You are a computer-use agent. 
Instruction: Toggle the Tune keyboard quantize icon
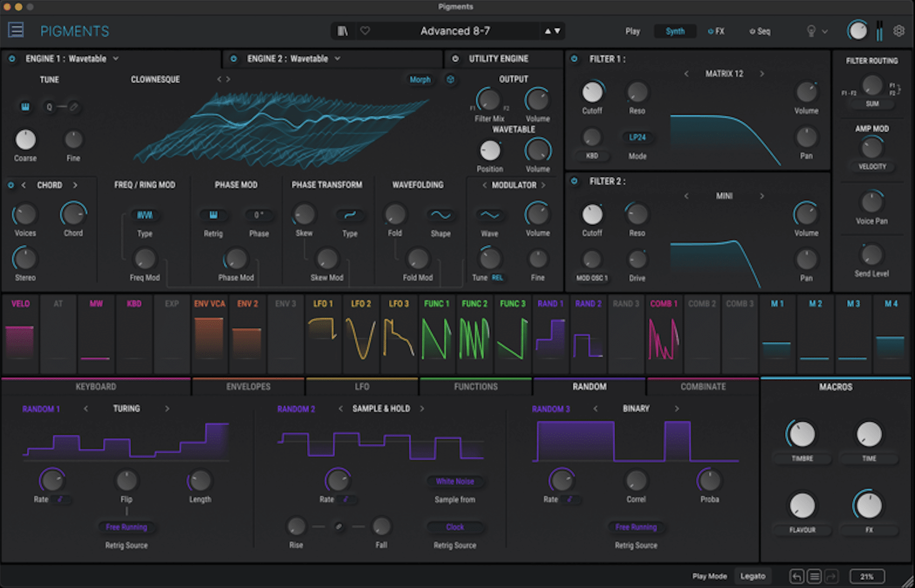(x=25, y=107)
